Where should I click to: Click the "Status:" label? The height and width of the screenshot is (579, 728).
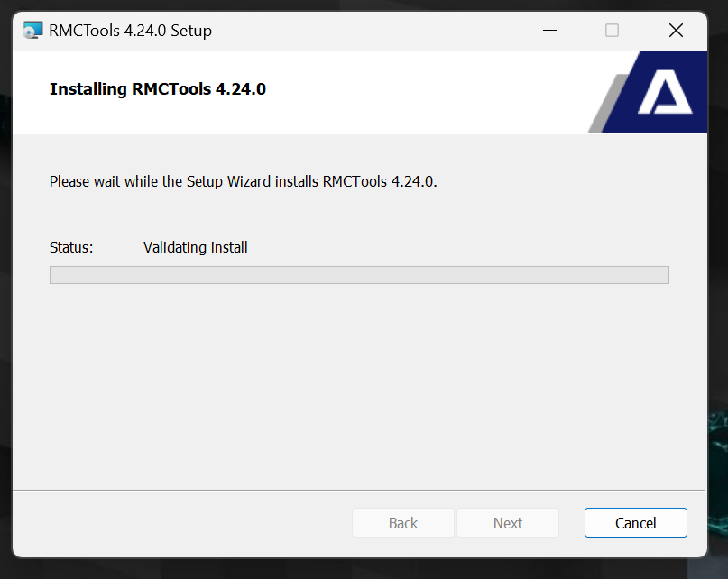pos(71,247)
